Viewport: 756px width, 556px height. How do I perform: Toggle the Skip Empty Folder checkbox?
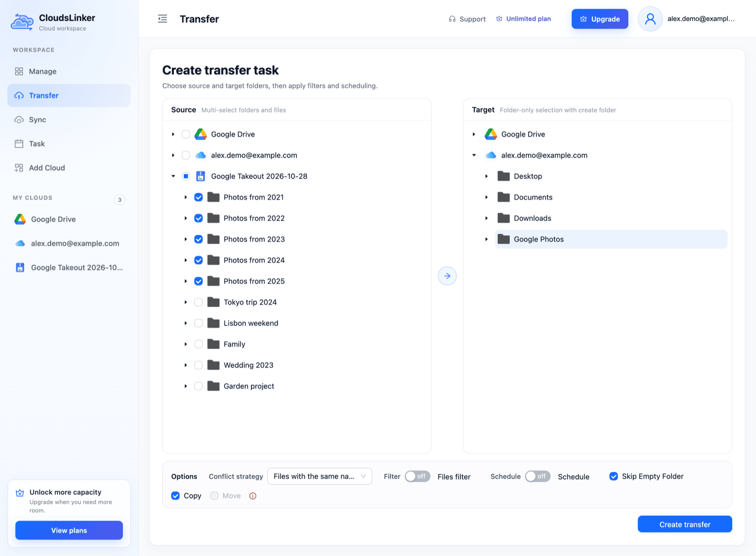pyautogui.click(x=613, y=476)
